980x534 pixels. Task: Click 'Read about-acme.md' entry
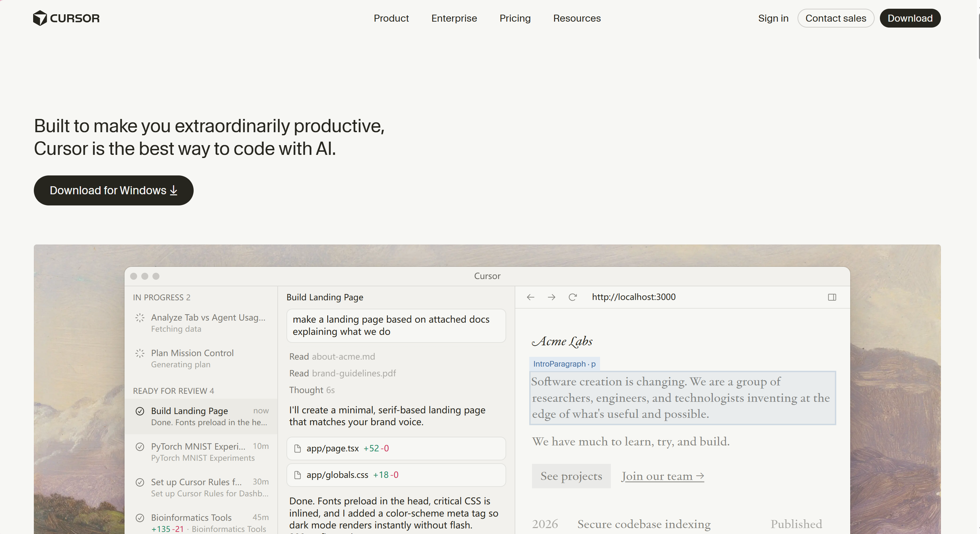(332, 356)
